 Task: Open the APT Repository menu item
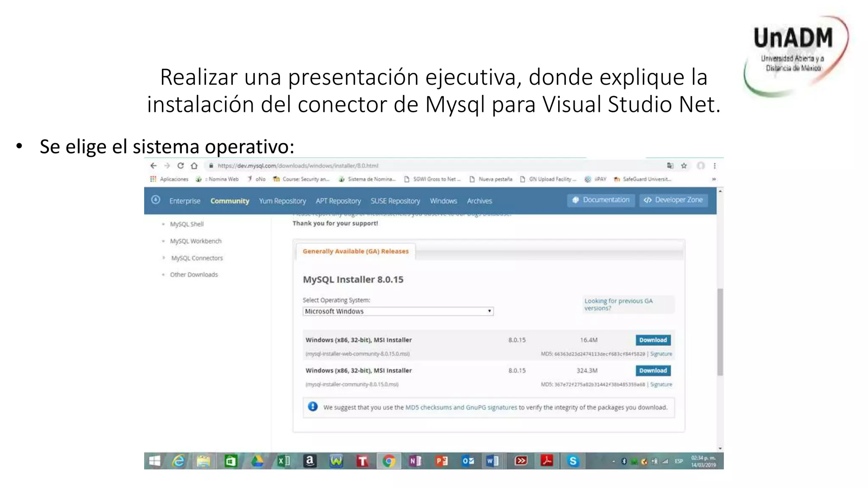[338, 201]
